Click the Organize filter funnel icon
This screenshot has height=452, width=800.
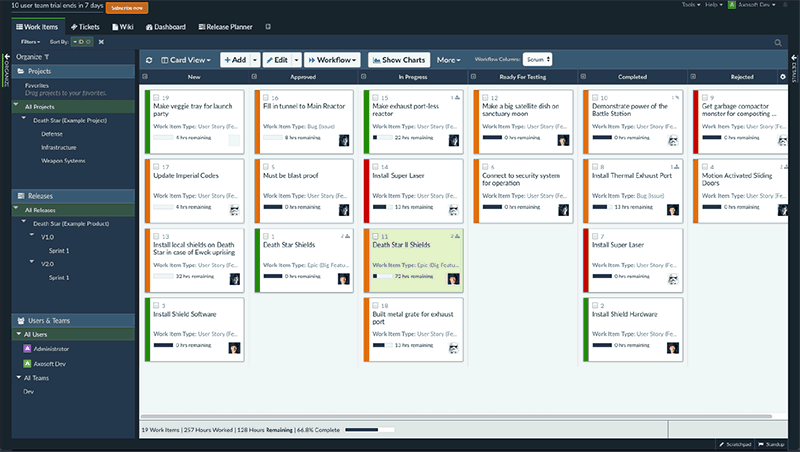coord(46,57)
